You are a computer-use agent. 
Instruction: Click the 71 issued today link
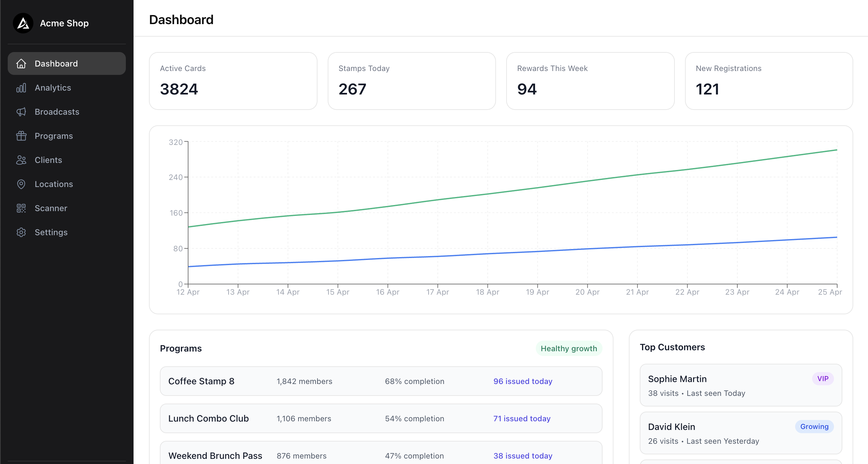pyautogui.click(x=522, y=418)
